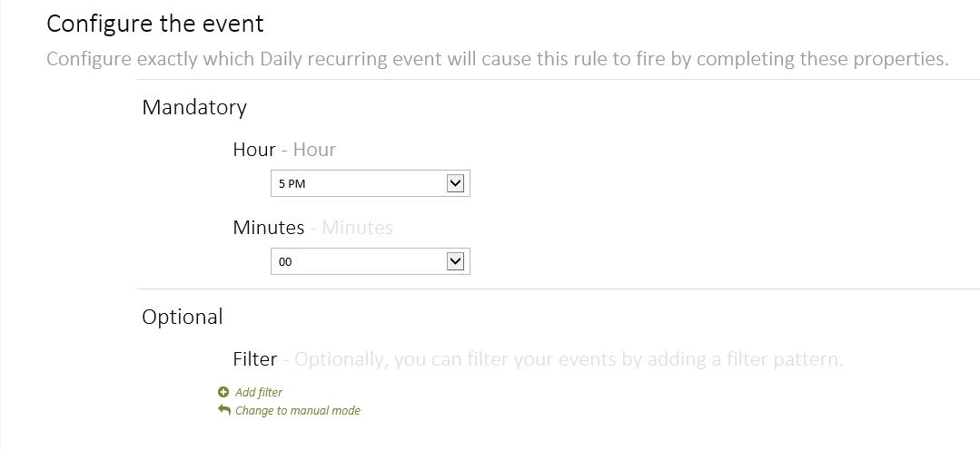
Task: Click the "Add filter" link text
Action: tap(259, 393)
